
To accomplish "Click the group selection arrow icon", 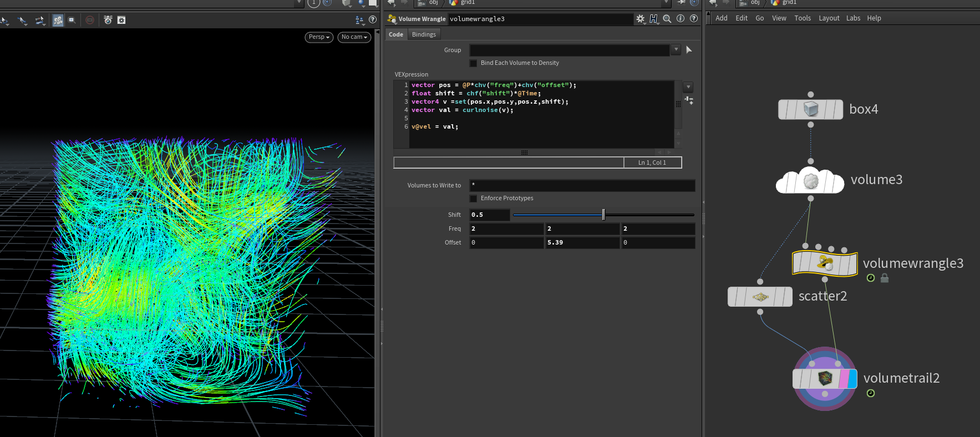I will [689, 50].
